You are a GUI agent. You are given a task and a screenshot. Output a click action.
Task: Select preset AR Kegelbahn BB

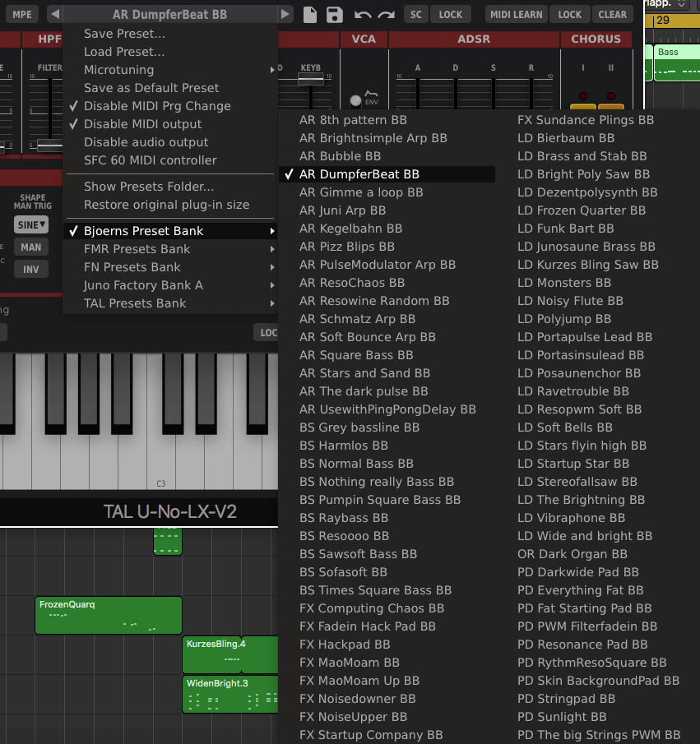click(387, 229)
